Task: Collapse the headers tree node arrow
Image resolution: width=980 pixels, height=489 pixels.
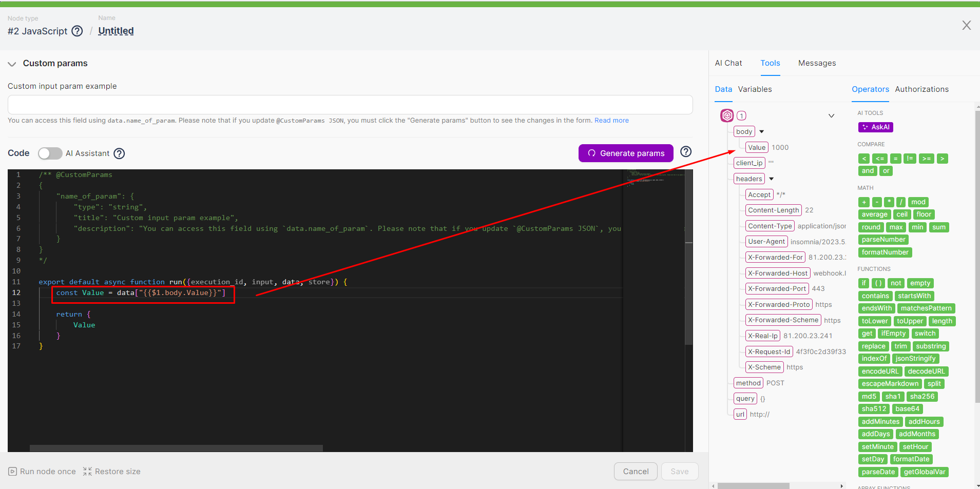Action: 771,179
